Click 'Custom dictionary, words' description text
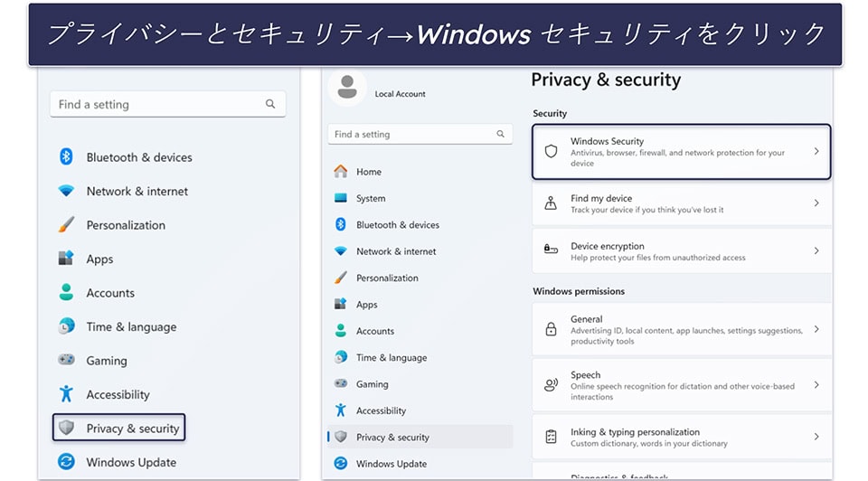This screenshot has height=481, width=868. 649,443
